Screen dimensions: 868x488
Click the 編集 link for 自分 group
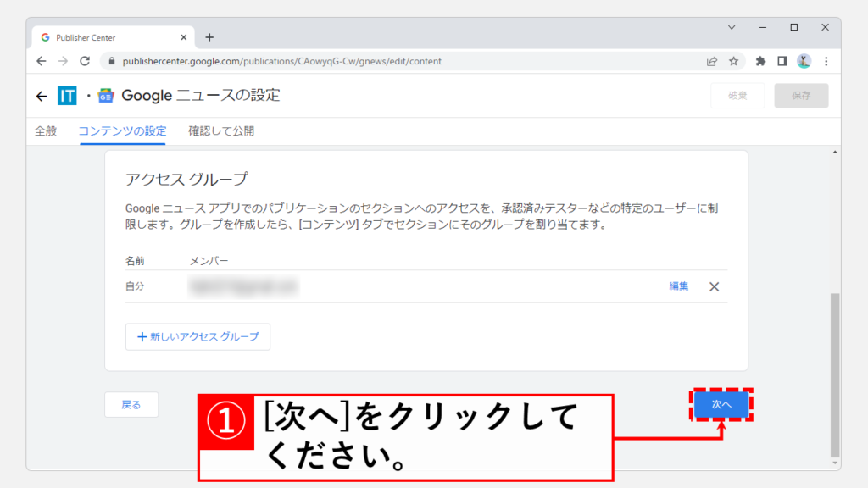pos(678,286)
